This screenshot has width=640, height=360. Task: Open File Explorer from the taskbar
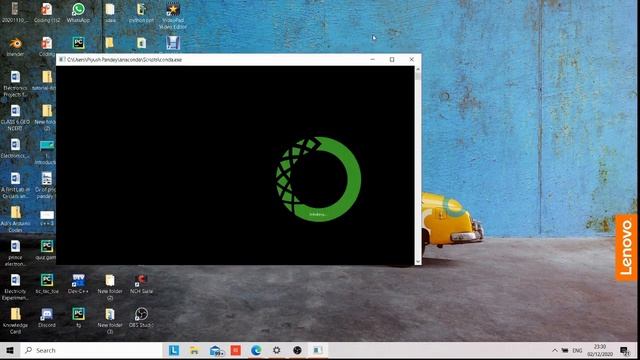(x=194, y=351)
